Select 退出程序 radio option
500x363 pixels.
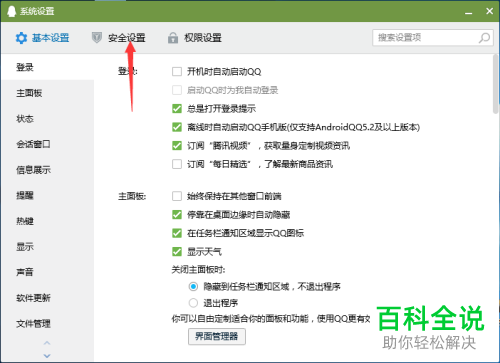point(193,303)
